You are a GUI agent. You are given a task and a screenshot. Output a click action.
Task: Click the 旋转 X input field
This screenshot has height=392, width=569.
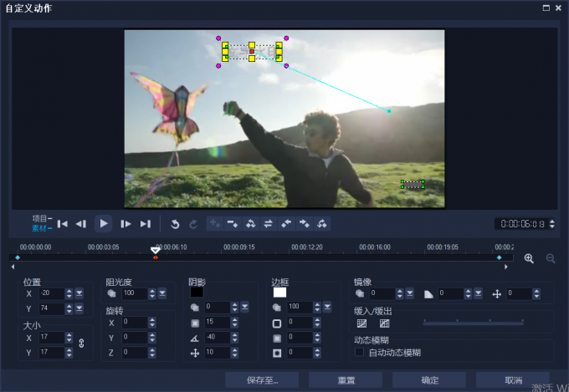click(x=134, y=322)
